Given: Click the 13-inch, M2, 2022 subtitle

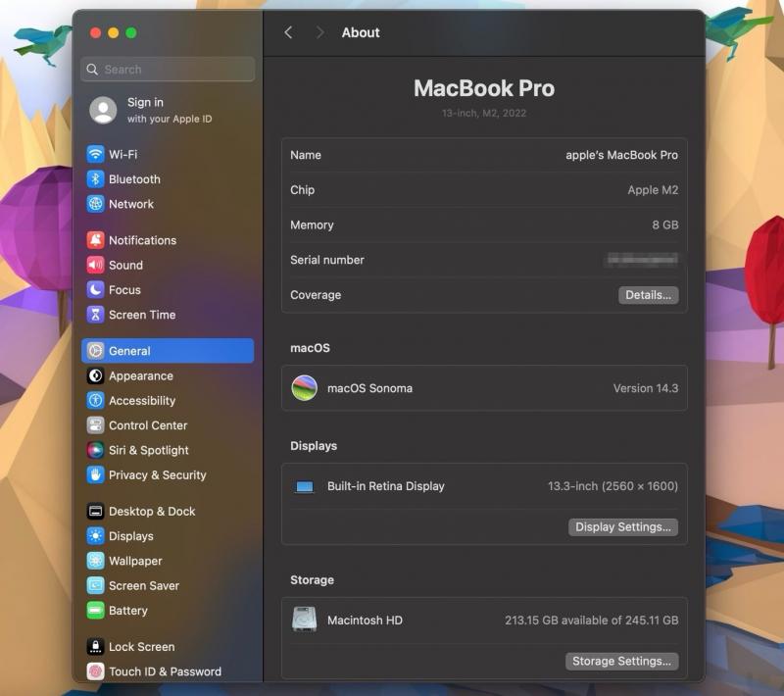Looking at the screenshot, I should click(x=484, y=113).
